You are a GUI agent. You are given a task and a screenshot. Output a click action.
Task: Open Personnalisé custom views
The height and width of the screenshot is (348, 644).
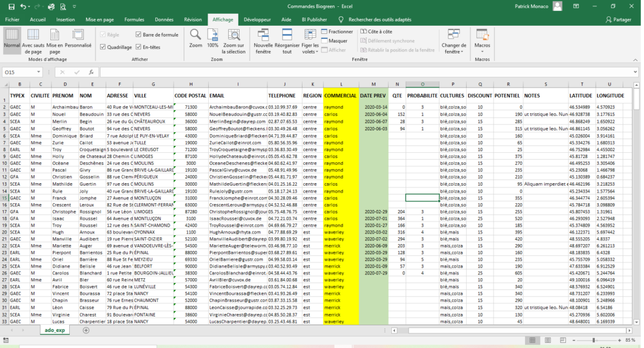pyautogui.click(x=78, y=38)
